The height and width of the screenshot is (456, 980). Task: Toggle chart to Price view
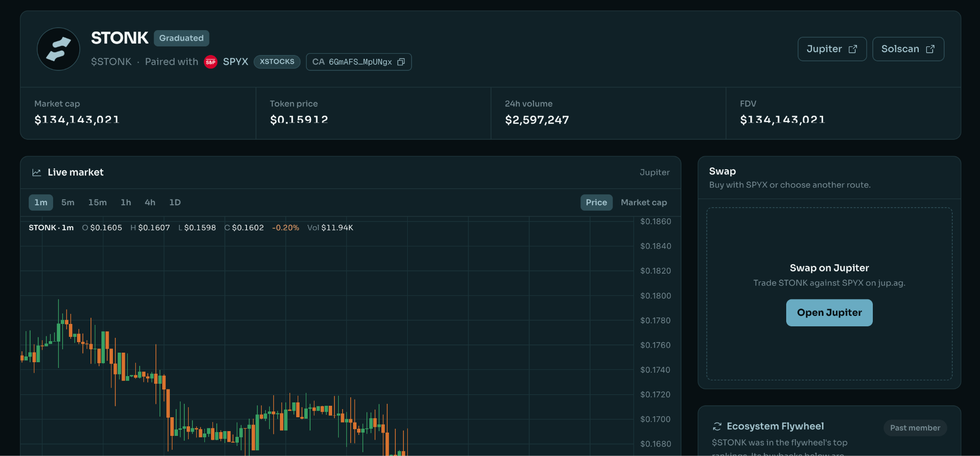(596, 202)
